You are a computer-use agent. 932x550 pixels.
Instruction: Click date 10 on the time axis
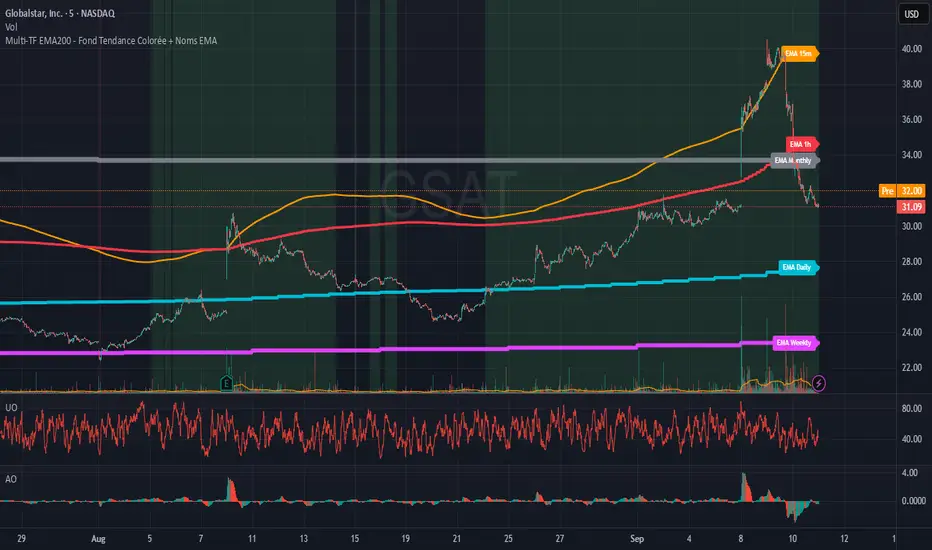pyautogui.click(x=792, y=539)
